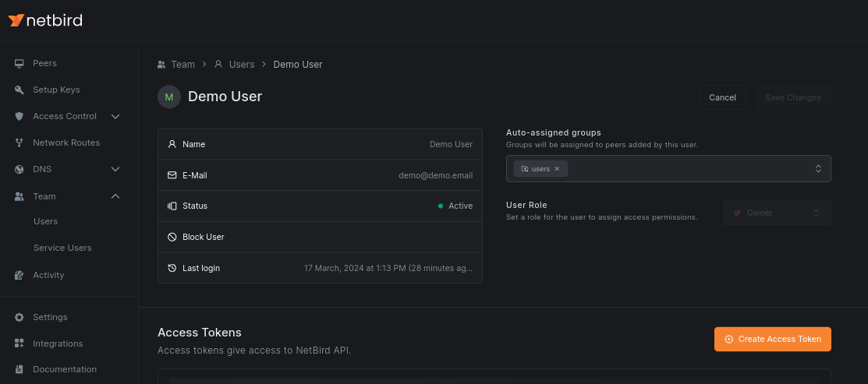
Task: Open the Peers page via monitor icon
Action: [x=19, y=63]
